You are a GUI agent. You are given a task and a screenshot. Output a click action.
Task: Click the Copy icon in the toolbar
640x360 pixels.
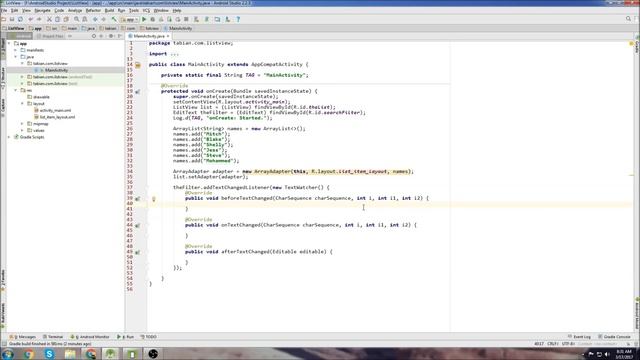tap(57, 19)
